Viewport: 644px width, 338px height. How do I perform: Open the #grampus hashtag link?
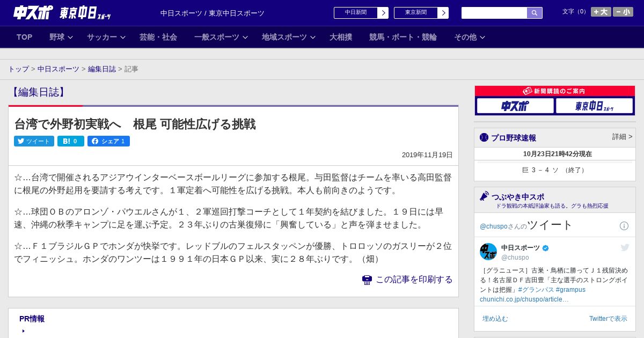(570, 290)
